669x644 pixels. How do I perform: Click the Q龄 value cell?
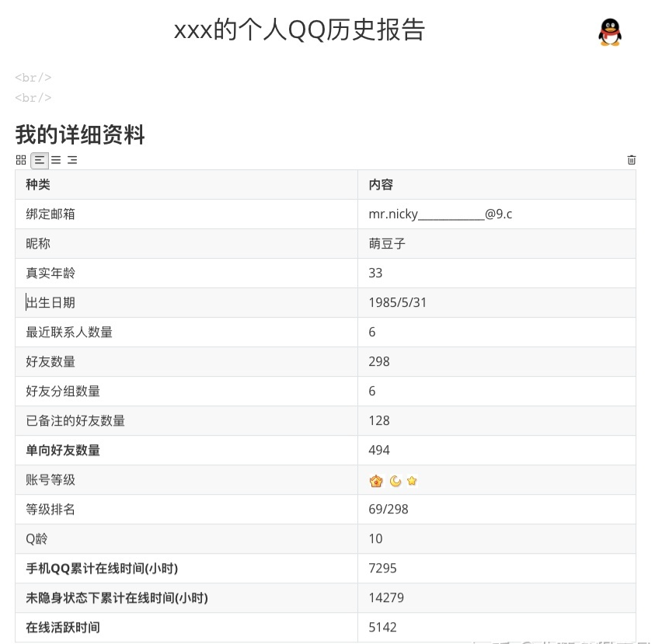372,538
